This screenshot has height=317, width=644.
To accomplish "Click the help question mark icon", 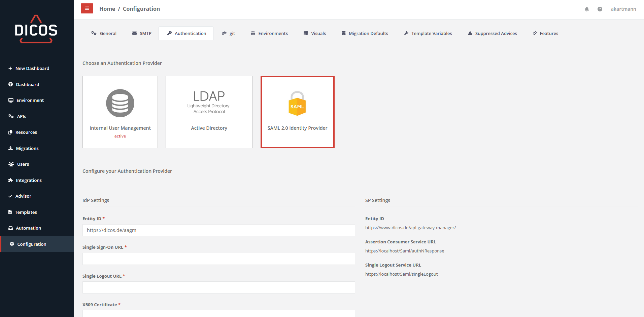I will pyautogui.click(x=600, y=9).
